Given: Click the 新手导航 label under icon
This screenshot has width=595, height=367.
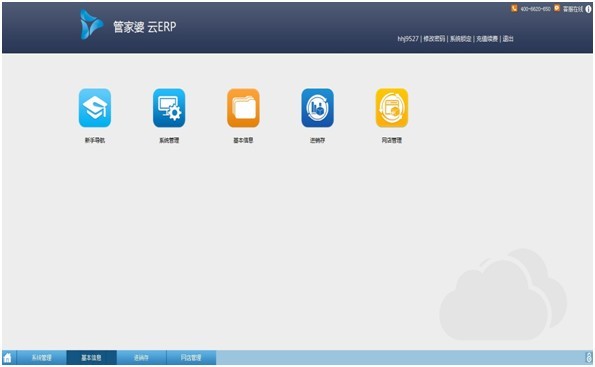Looking at the screenshot, I should tap(95, 140).
